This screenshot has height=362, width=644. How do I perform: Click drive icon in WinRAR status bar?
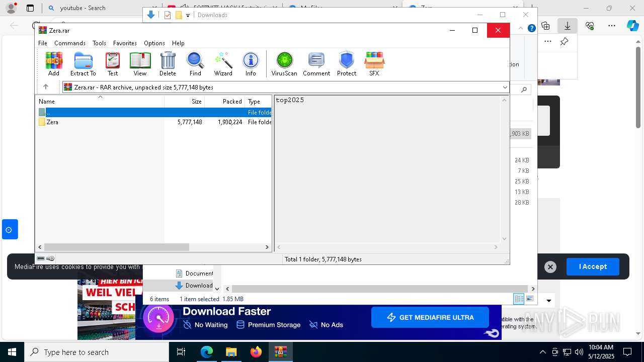(x=41, y=258)
